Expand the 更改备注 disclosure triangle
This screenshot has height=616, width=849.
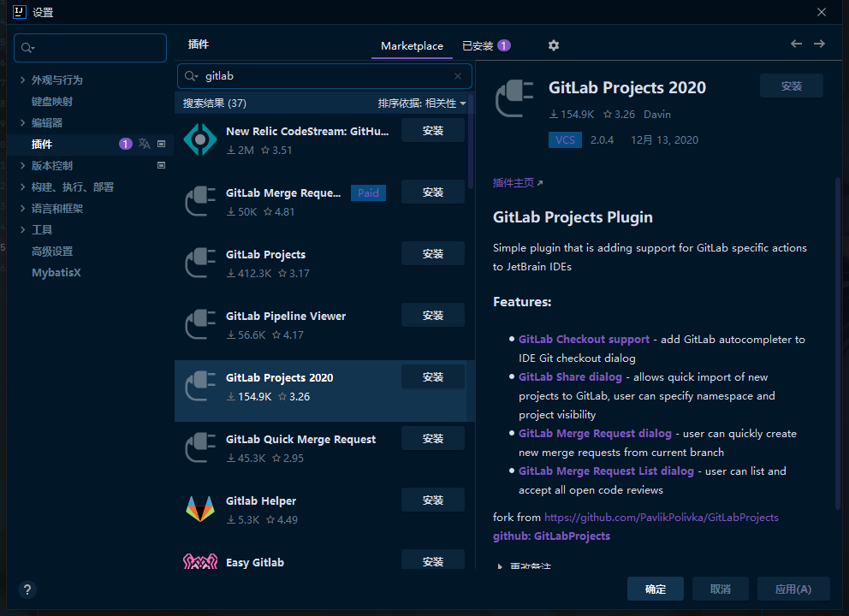pyautogui.click(x=500, y=566)
